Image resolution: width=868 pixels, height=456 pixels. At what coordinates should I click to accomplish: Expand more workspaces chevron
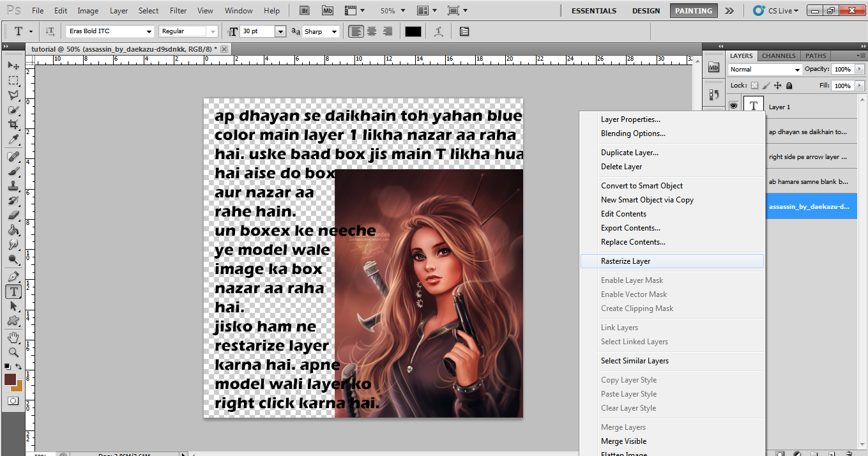coord(729,11)
